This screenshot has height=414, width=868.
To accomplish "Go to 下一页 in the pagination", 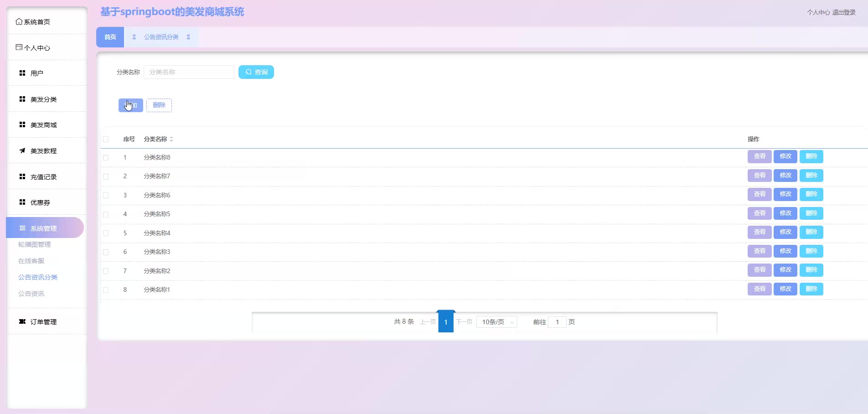I will [464, 322].
